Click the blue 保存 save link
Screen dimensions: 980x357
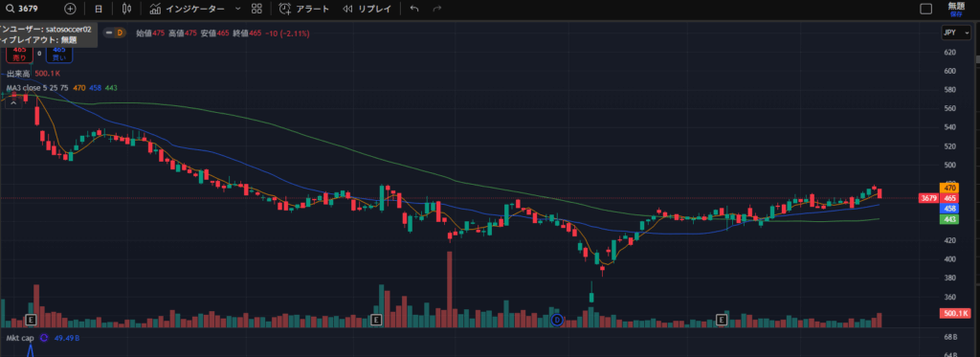pyautogui.click(x=956, y=13)
